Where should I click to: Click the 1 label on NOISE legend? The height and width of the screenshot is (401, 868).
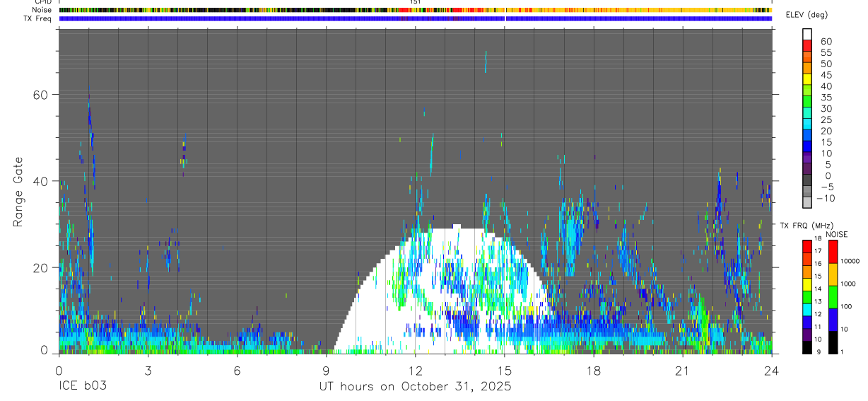(843, 351)
